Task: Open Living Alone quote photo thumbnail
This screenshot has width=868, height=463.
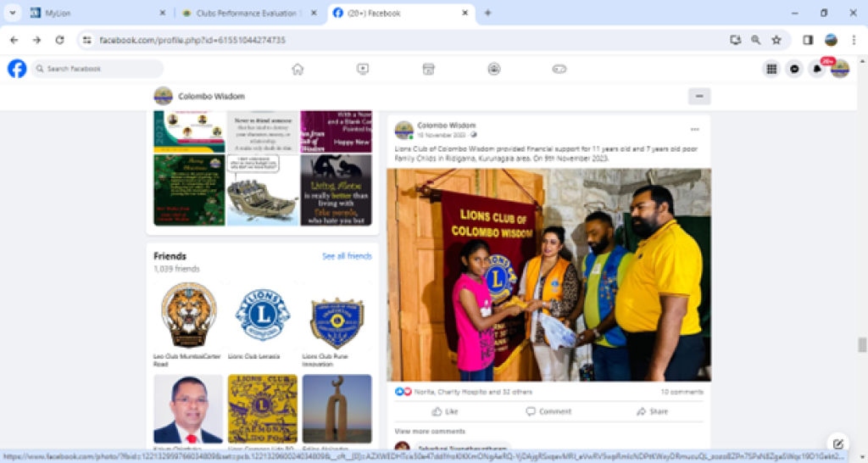Action: [x=336, y=190]
